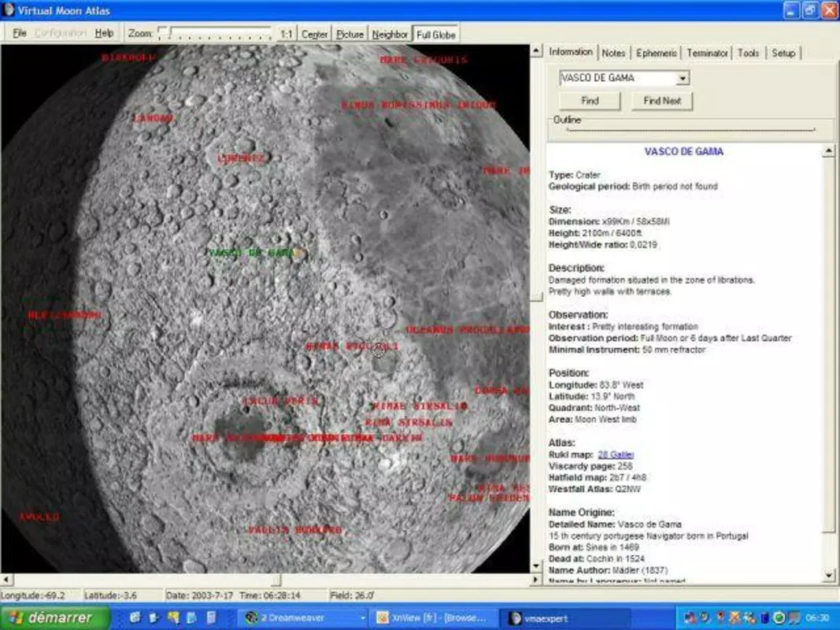Click the Picture toolbar button
The image size is (840, 630).
point(350,35)
